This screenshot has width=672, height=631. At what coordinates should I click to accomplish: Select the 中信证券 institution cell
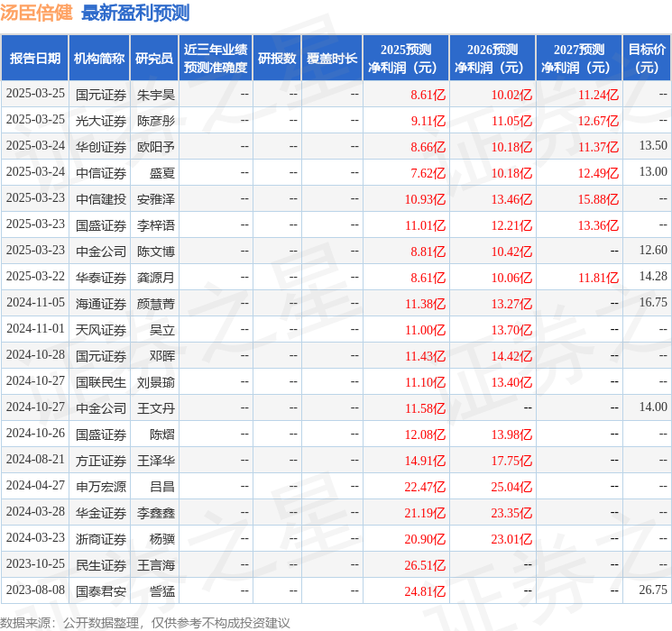(101, 173)
